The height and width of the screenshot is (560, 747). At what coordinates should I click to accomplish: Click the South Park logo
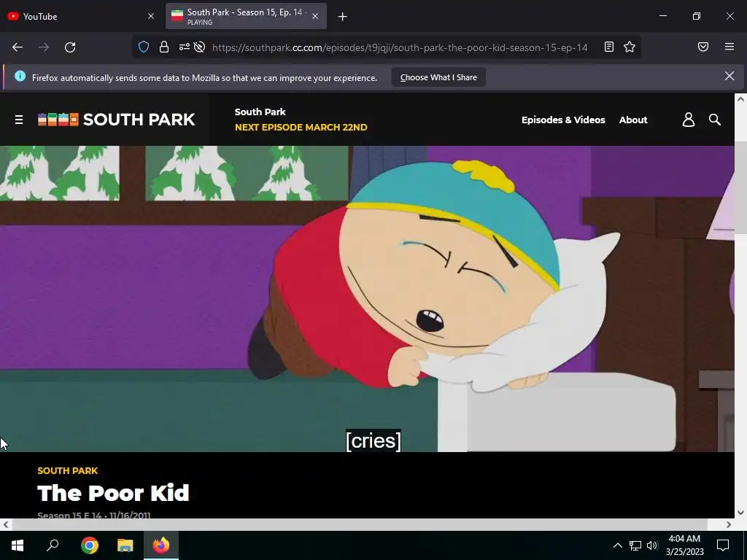coord(116,119)
